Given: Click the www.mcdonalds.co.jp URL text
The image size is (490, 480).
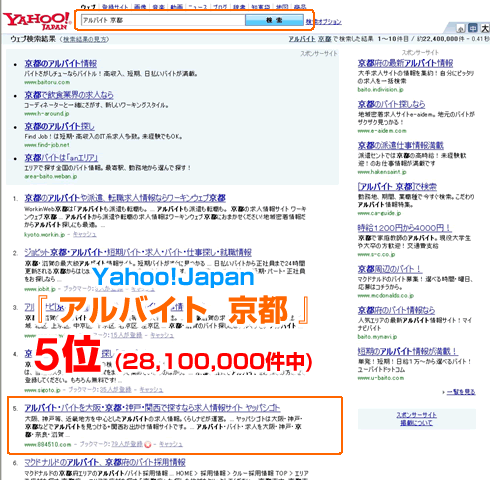Looking at the screenshot, I should pos(386,296).
